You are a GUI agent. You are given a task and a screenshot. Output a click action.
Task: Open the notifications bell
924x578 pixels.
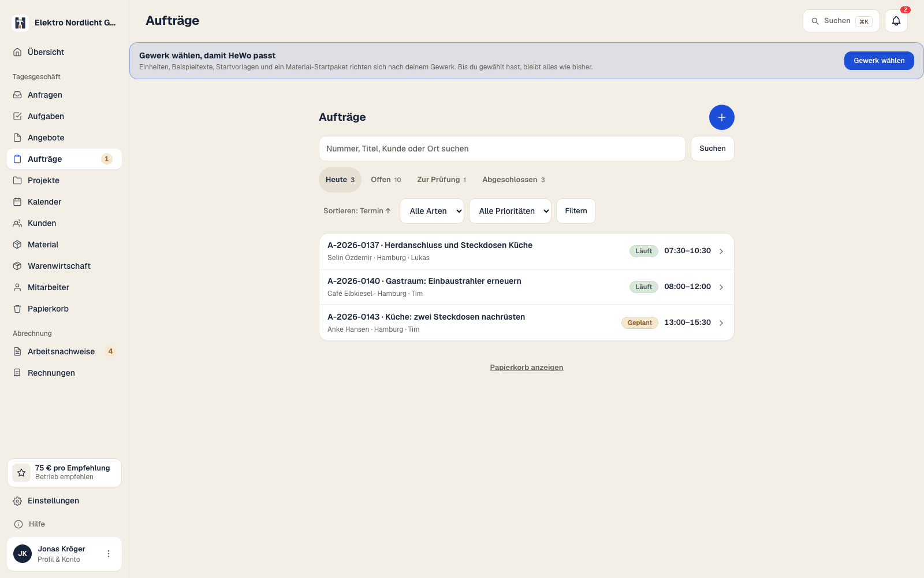(x=896, y=21)
